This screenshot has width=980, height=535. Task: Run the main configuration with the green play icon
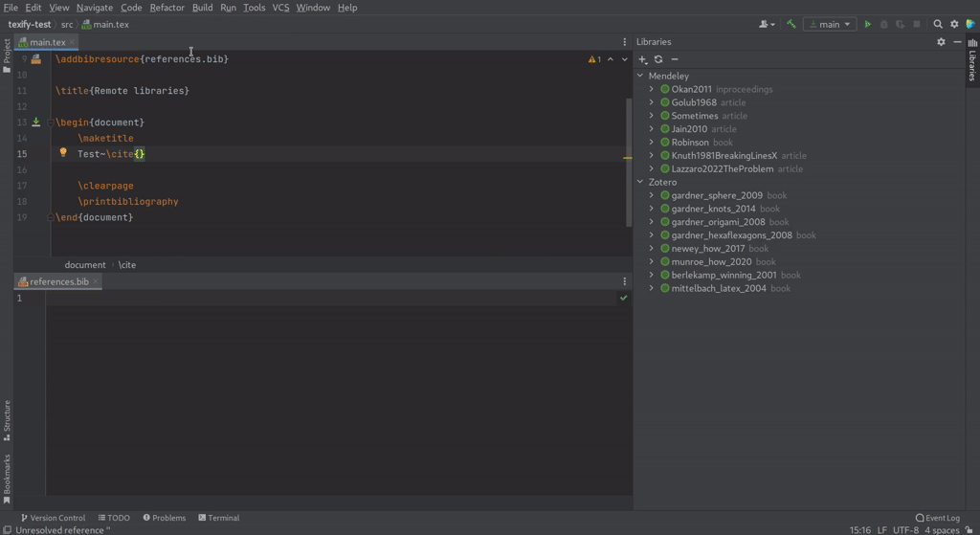click(x=868, y=24)
